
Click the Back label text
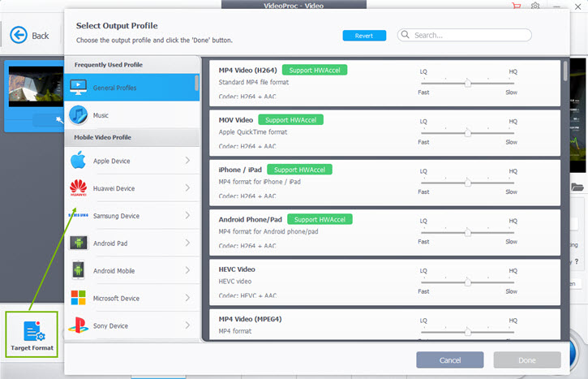click(x=40, y=36)
